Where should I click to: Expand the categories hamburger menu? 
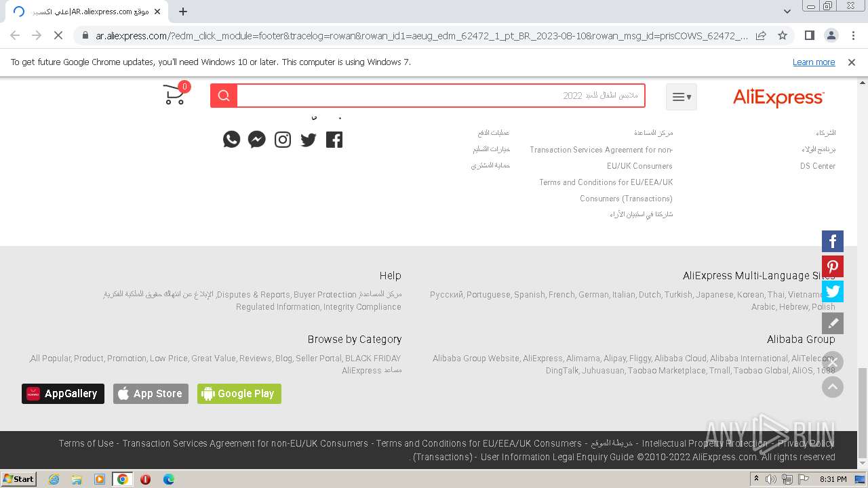(x=682, y=97)
